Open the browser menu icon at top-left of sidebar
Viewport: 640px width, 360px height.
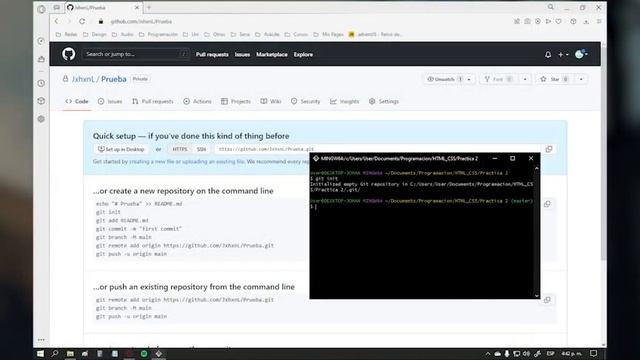(x=41, y=9)
